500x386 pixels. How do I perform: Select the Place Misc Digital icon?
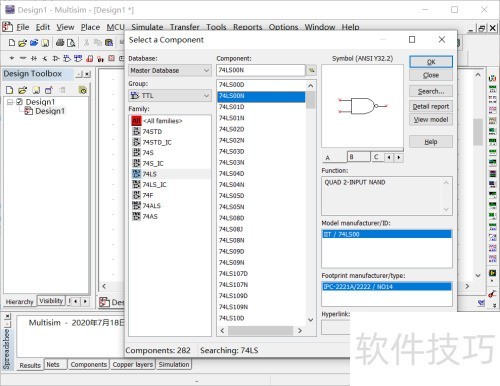pyautogui.click(x=89, y=59)
